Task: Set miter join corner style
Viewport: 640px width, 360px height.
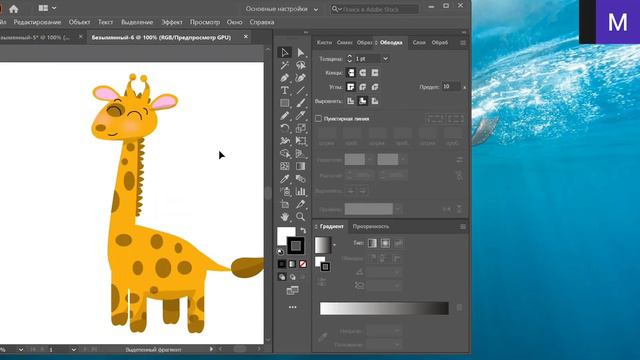Action: click(351, 87)
